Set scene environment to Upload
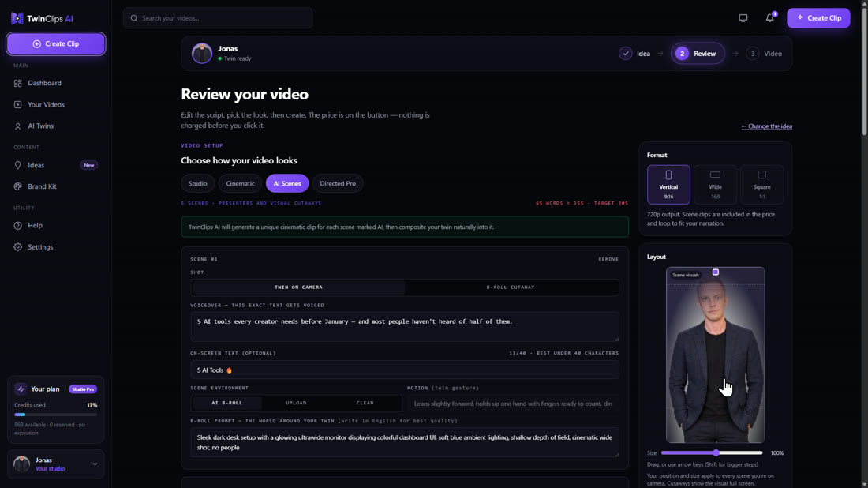Screen dimensions: 868x488 [296, 404]
